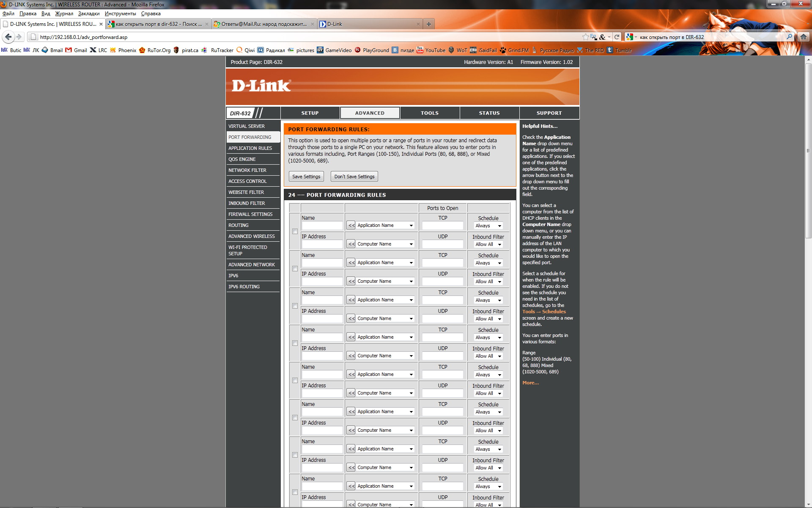Image resolution: width=812 pixels, height=508 pixels.
Task: Enable the first port forwarding rule checkbox
Action: (295, 232)
